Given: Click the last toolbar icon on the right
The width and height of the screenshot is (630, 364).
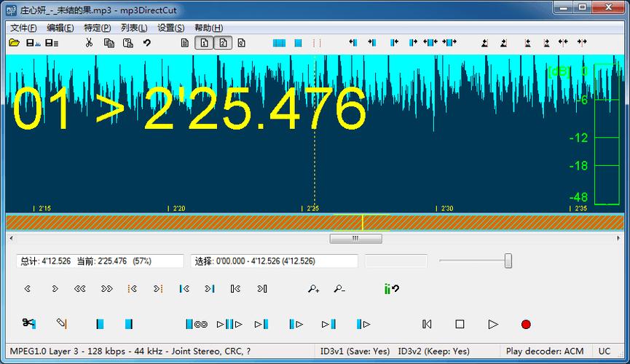Looking at the screenshot, I should pyautogui.click(x=582, y=42).
